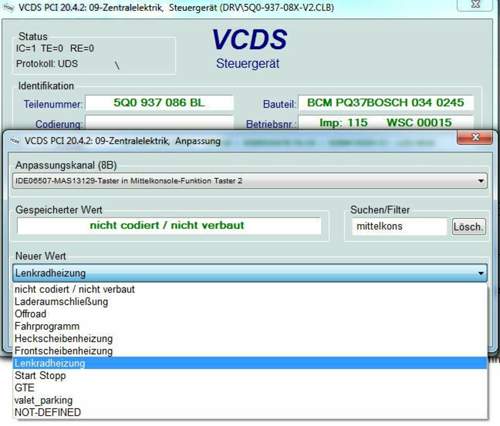Image resolution: width=500 pixels, height=426 pixels.
Task: Close the Anpassung dialog with red X
Action: pyautogui.click(x=475, y=137)
